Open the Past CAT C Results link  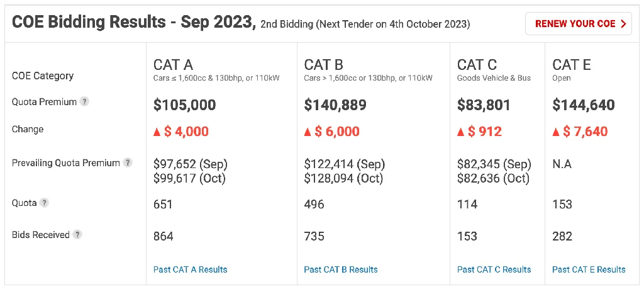(494, 269)
